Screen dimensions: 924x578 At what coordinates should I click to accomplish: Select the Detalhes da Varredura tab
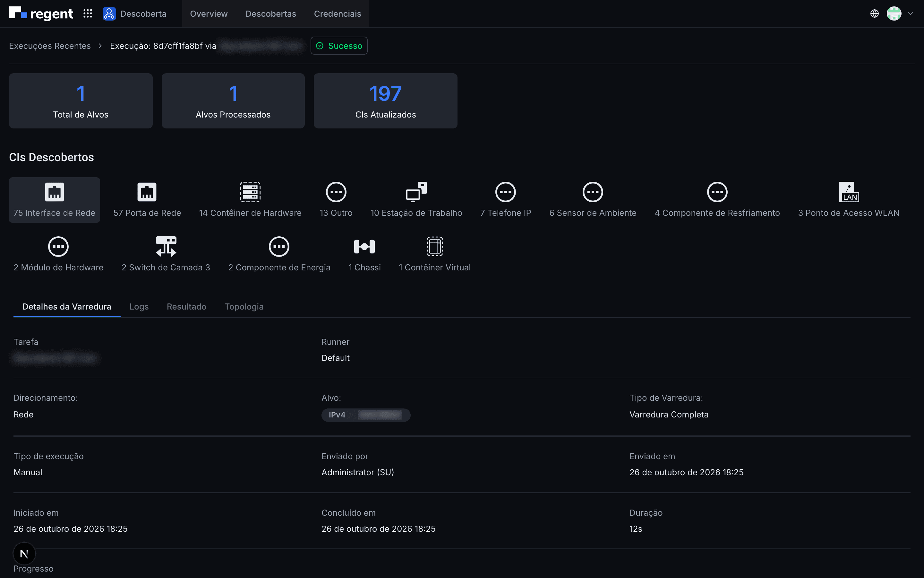[x=67, y=307]
